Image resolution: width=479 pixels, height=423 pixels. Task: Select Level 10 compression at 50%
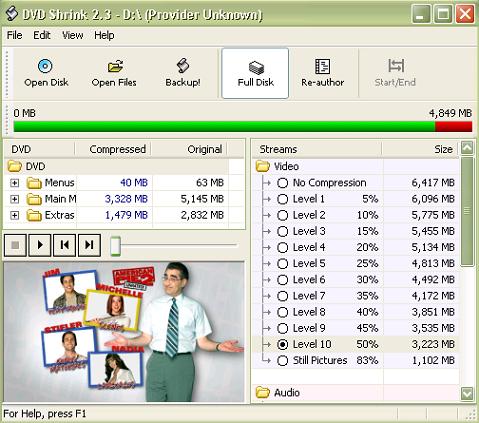[x=282, y=344]
